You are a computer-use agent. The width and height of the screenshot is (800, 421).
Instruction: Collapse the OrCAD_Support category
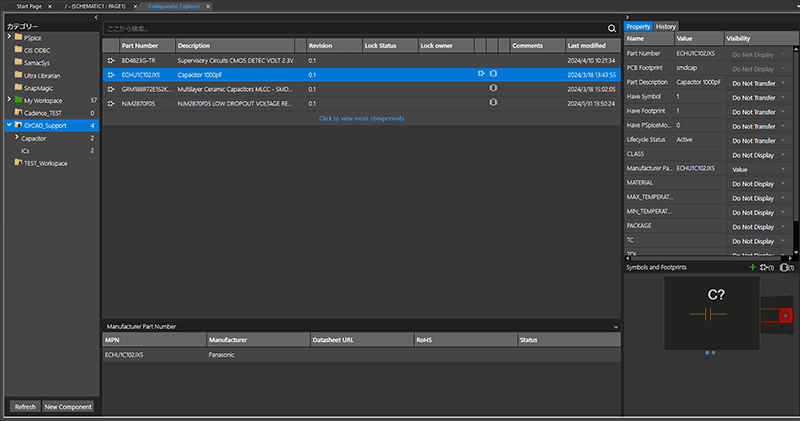[9, 125]
